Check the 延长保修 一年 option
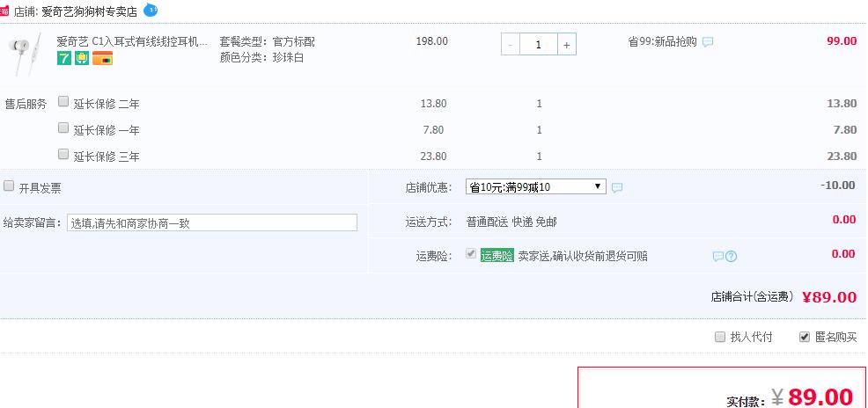This screenshot has height=408, width=868. tap(63, 127)
